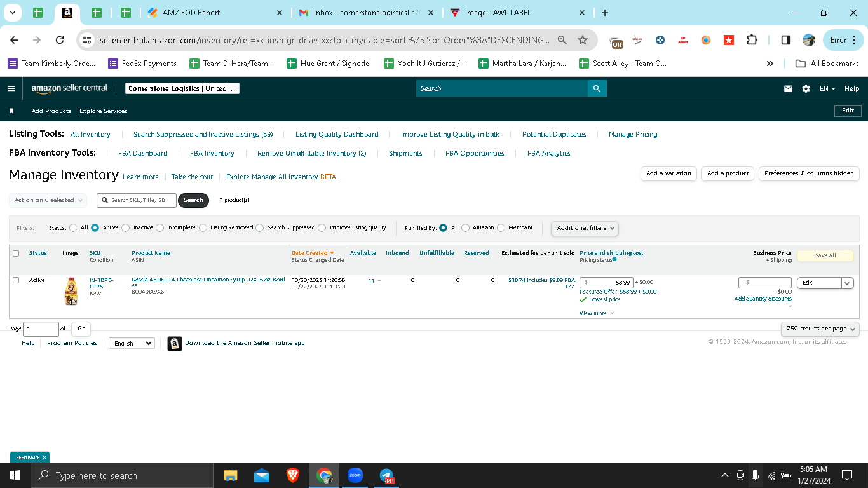
Task: Click the Add a Variation button
Action: [x=668, y=173]
